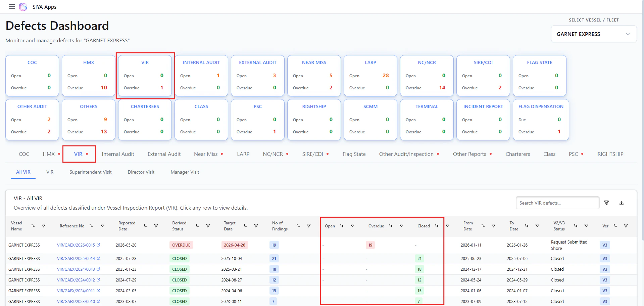Select the Superintendent Visit sub-tab
Image resolution: width=644 pixels, height=306 pixels.
tap(91, 172)
